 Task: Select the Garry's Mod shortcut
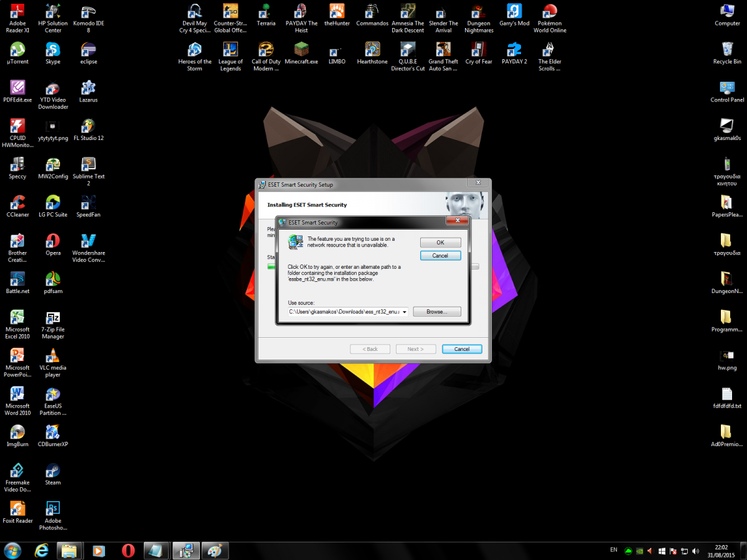pos(514,15)
